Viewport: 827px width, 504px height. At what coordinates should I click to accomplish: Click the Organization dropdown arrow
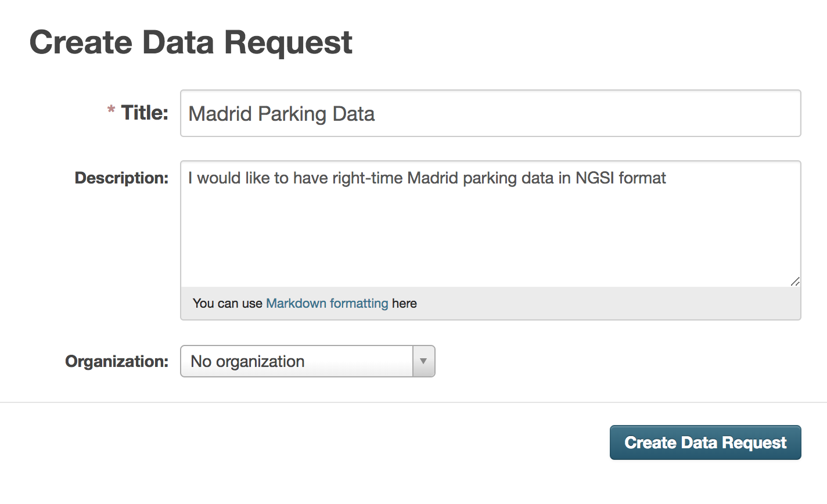point(423,361)
